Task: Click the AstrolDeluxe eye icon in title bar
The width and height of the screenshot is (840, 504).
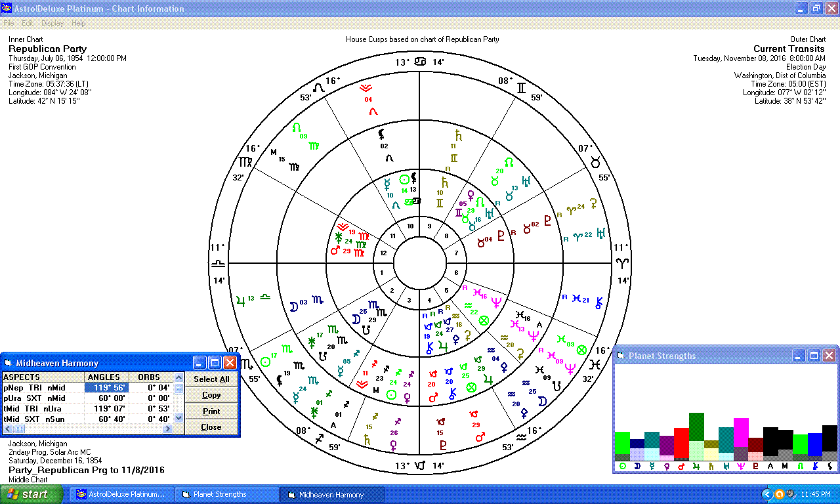Action: (7, 9)
